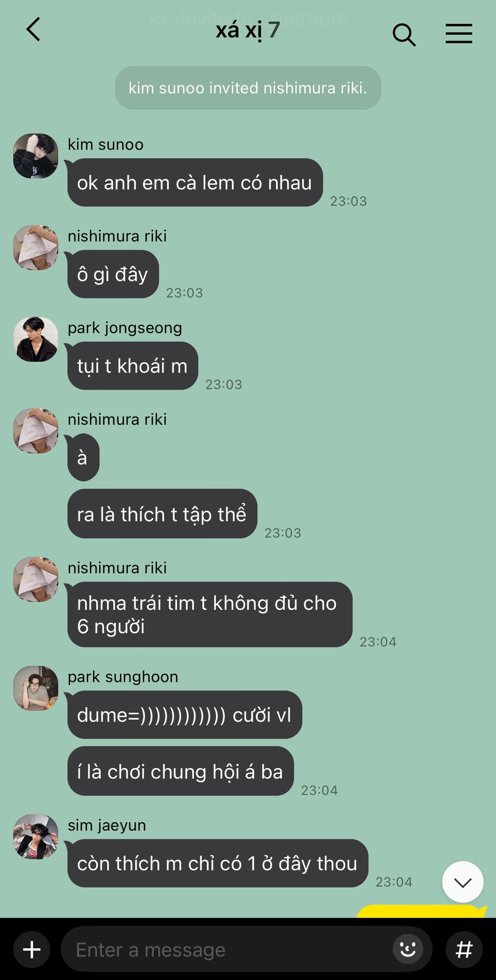This screenshot has height=980, width=496.
Task: Open kim sunoo's profile picture
Action: [36, 156]
